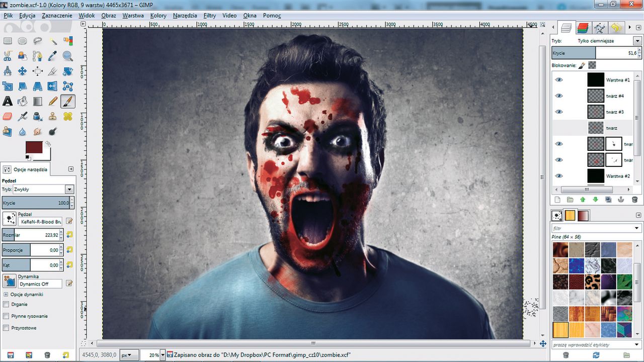Screen dimensions: 644x362
Task: Open the etykiety tags dropdown arrow
Action: [637, 344]
